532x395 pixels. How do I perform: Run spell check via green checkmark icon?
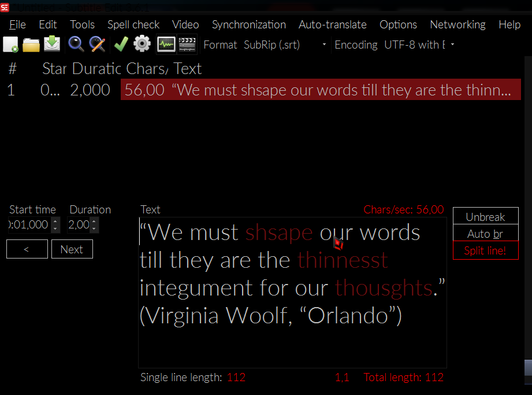(x=121, y=44)
